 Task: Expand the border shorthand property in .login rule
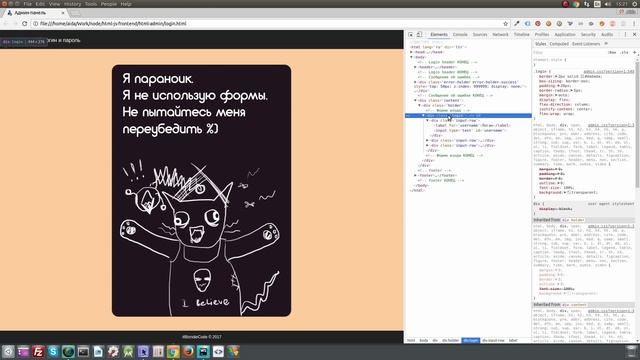[557, 77]
